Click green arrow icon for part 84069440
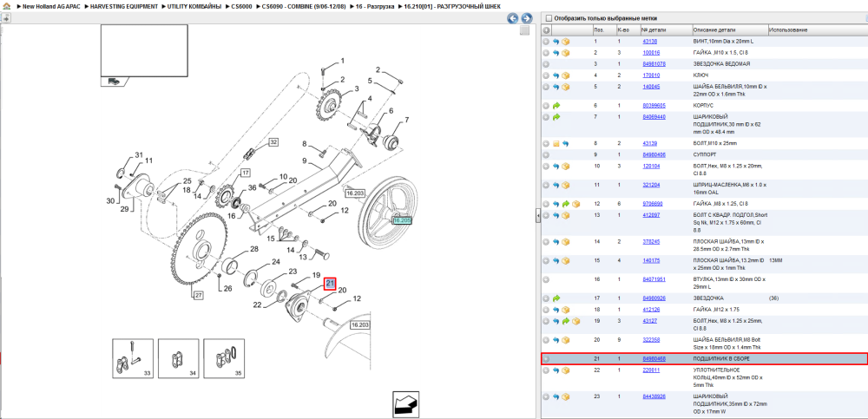868x419 pixels. tap(556, 117)
